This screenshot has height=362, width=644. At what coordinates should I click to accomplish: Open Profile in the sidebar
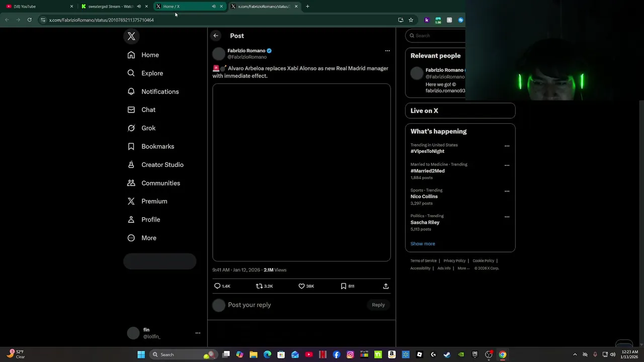click(144, 220)
